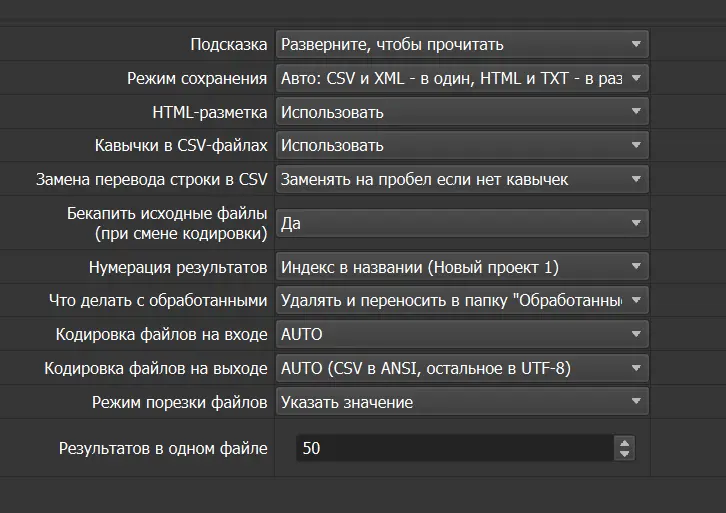Click the arrow icon beside "Индекс в названии"

click(x=636, y=267)
